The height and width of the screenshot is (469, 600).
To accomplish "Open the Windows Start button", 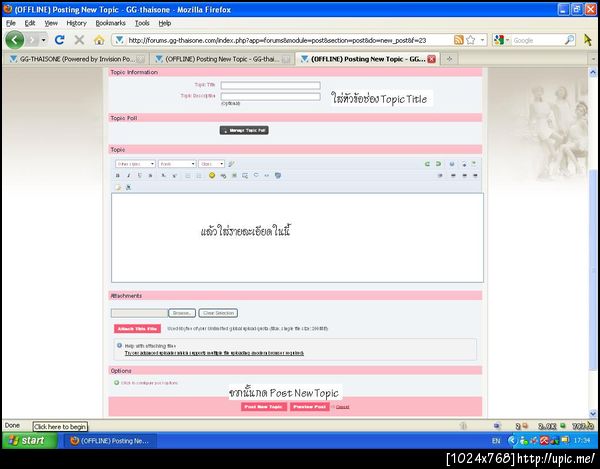I will [30, 440].
